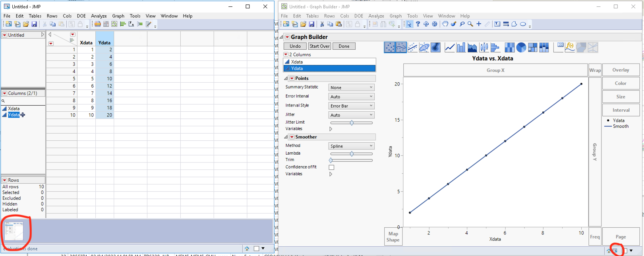Open the Smoother red triangle menu
This screenshot has height=256, width=644.
[x=292, y=137]
